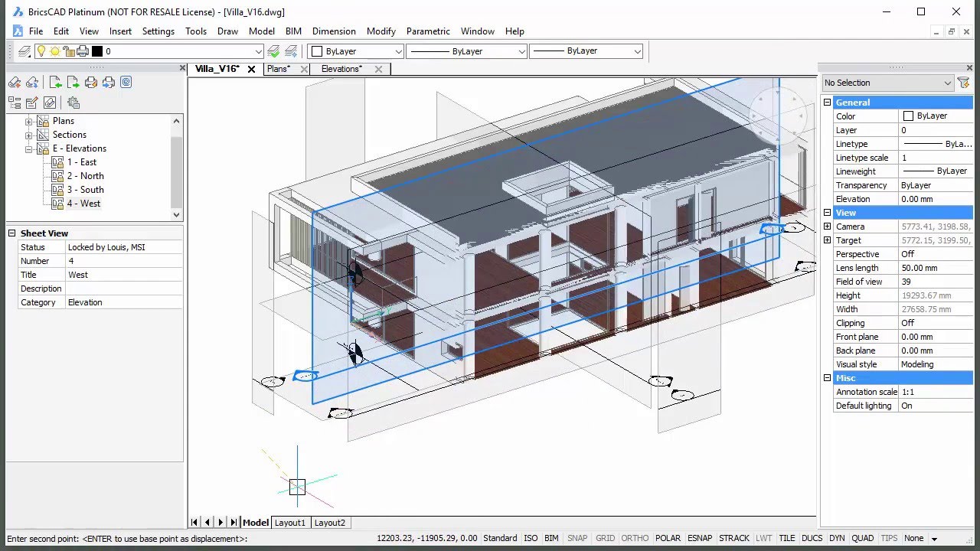The height and width of the screenshot is (551, 980).
Task: Click the printer icon with blue arrow
Action: [109, 83]
